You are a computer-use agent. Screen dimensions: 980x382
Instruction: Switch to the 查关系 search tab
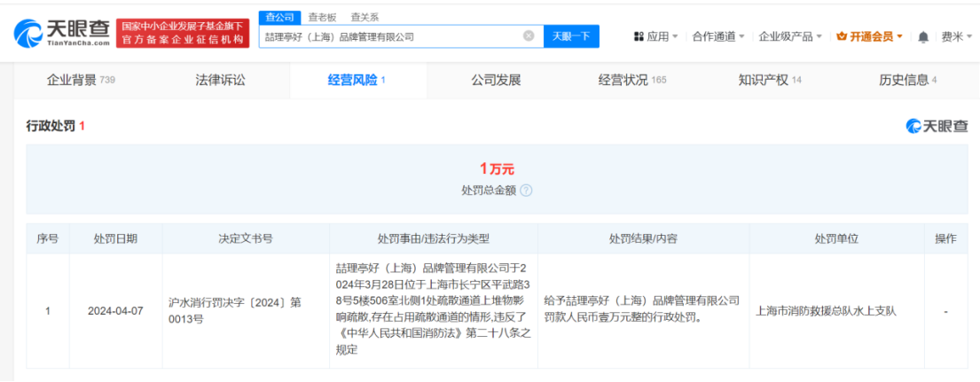(364, 18)
